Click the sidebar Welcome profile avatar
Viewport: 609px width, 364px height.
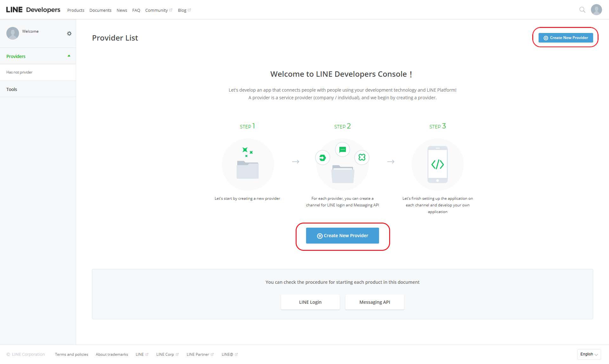[x=13, y=33]
